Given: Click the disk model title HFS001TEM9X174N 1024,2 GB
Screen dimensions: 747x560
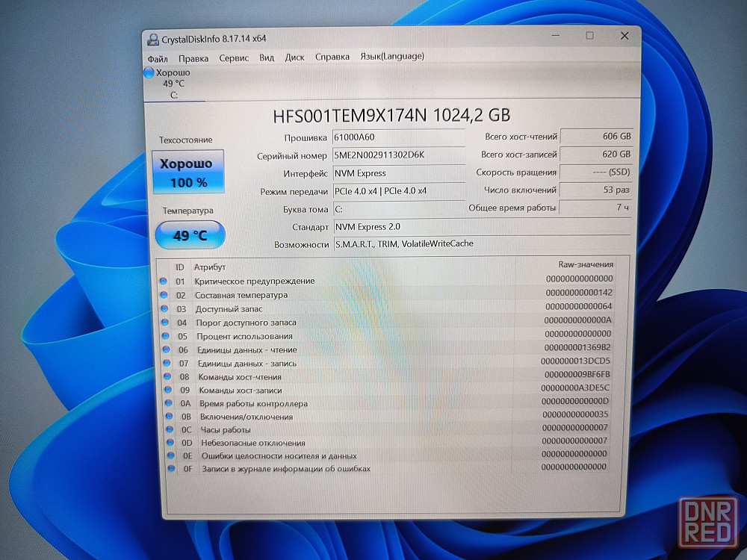Looking at the screenshot, I should [x=391, y=116].
